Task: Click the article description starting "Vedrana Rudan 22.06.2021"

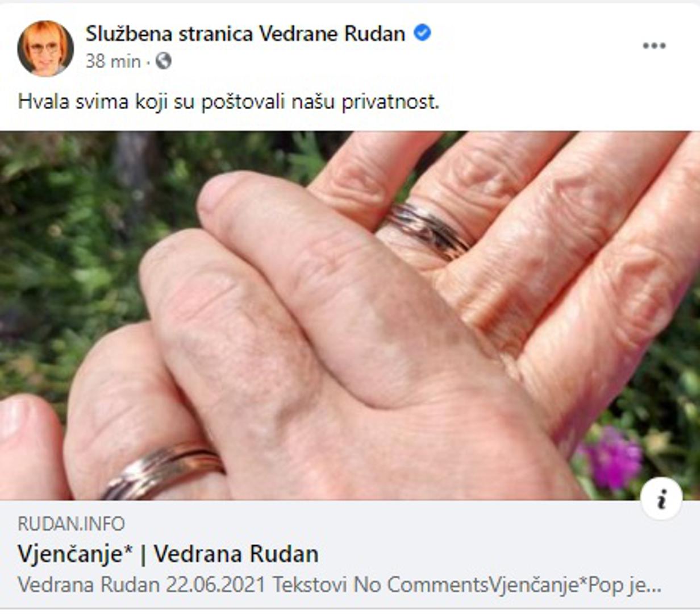Action: [x=339, y=584]
